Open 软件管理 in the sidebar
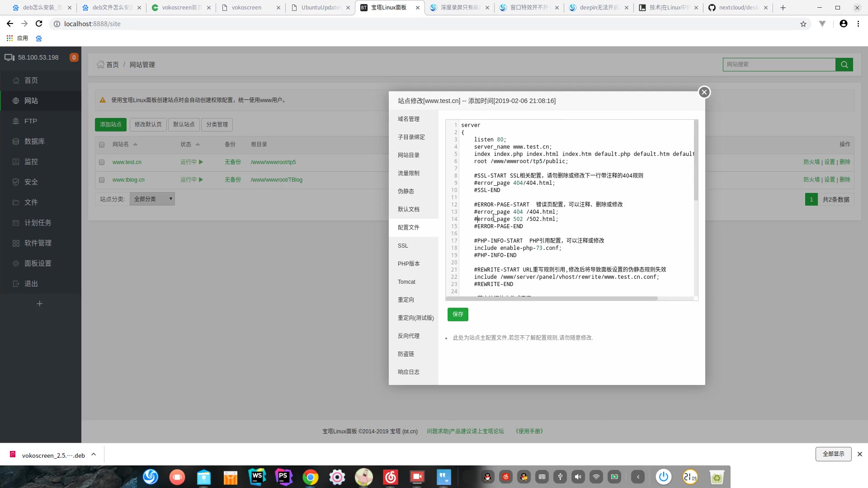Image resolution: width=868 pixels, height=488 pixels. point(38,243)
